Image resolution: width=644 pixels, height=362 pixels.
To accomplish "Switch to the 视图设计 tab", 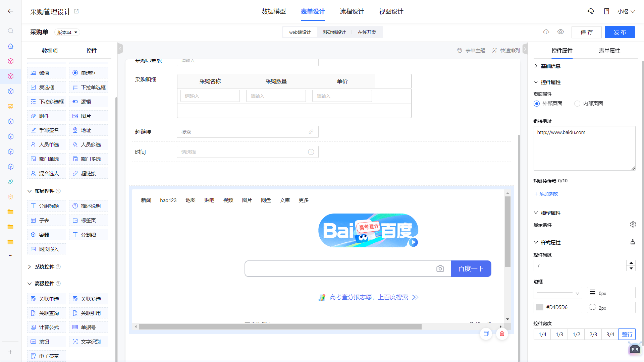I will pyautogui.click(x=391, y=11).
